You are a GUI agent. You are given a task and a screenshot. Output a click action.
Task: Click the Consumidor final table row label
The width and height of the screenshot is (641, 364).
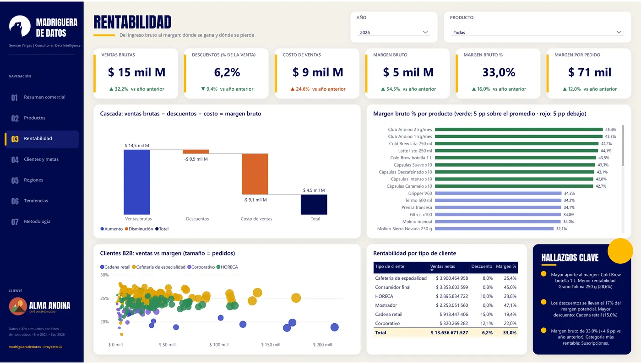(x=393, y=288)
